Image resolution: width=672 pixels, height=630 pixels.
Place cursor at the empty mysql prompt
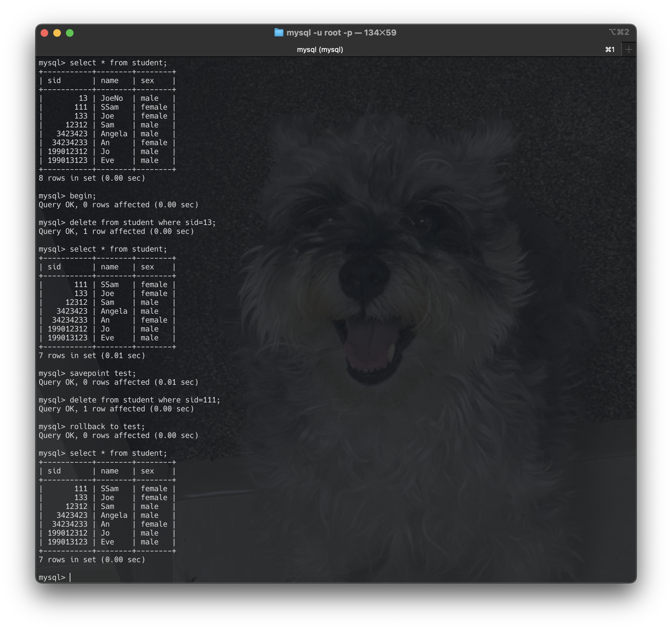(71, 577)
